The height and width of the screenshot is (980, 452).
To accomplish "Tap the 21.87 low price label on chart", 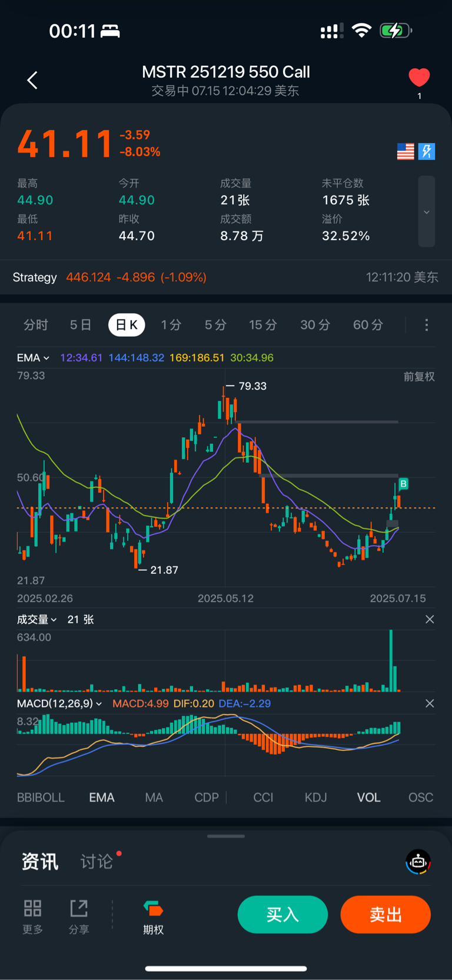I will pos(164,570).
